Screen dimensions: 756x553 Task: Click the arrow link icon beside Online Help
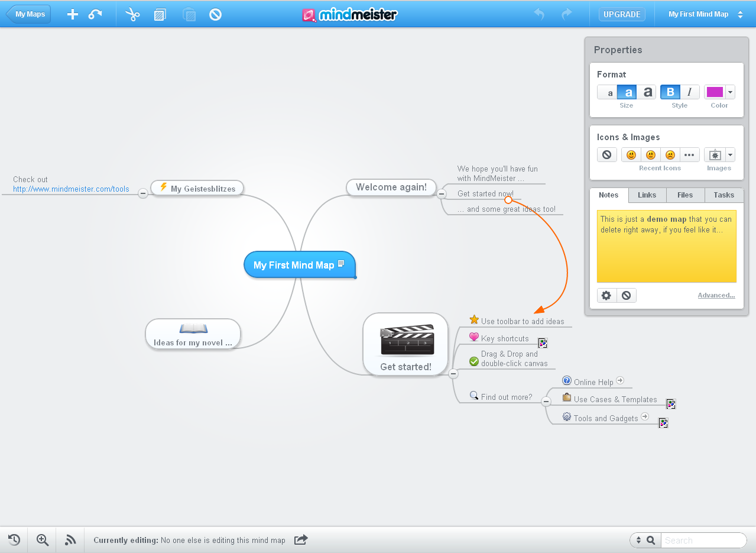click(x=620, y=381)
